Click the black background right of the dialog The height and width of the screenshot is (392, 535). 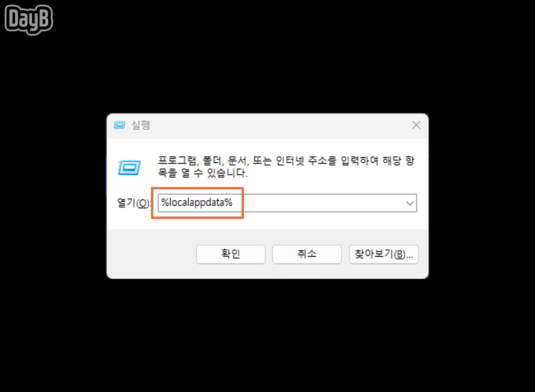point(481,196)
